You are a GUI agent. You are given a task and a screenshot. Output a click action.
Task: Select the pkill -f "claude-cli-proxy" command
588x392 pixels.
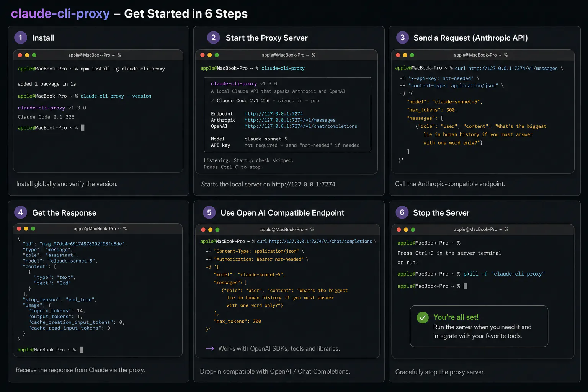coord(504,274)
